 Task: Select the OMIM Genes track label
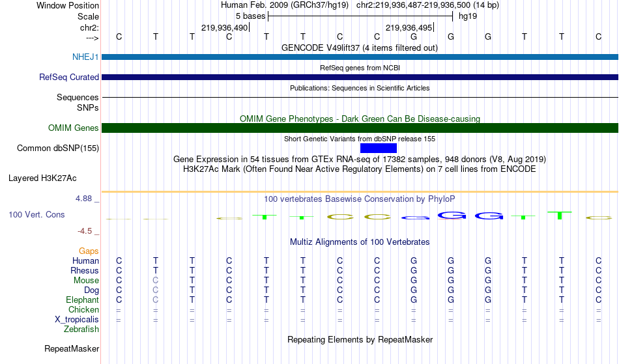point(74,128)
